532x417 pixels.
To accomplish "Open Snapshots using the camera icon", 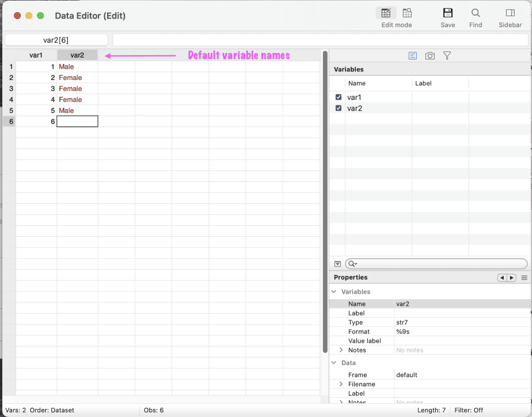I will tap(430, 56).
